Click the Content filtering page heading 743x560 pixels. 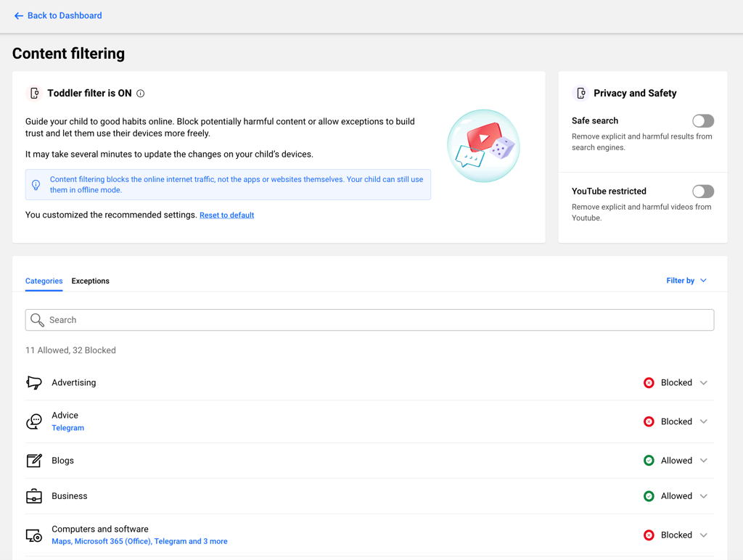tap(69, 54)
